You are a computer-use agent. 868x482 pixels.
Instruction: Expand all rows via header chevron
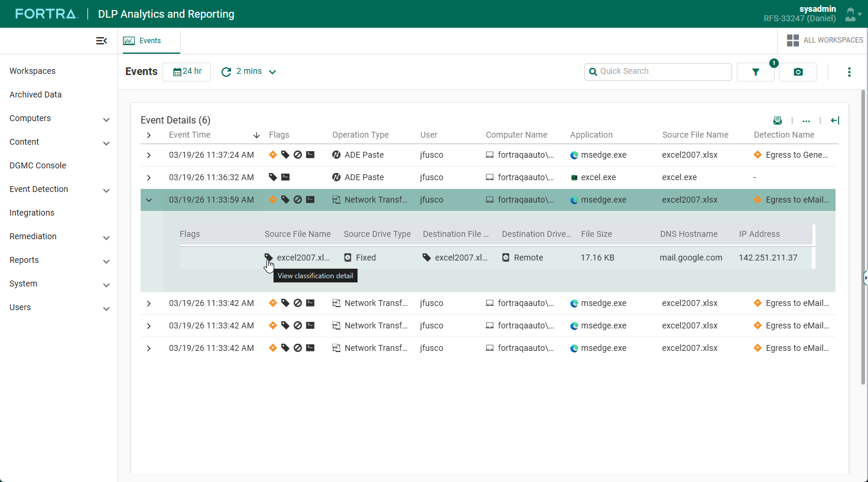coord(149,135)
